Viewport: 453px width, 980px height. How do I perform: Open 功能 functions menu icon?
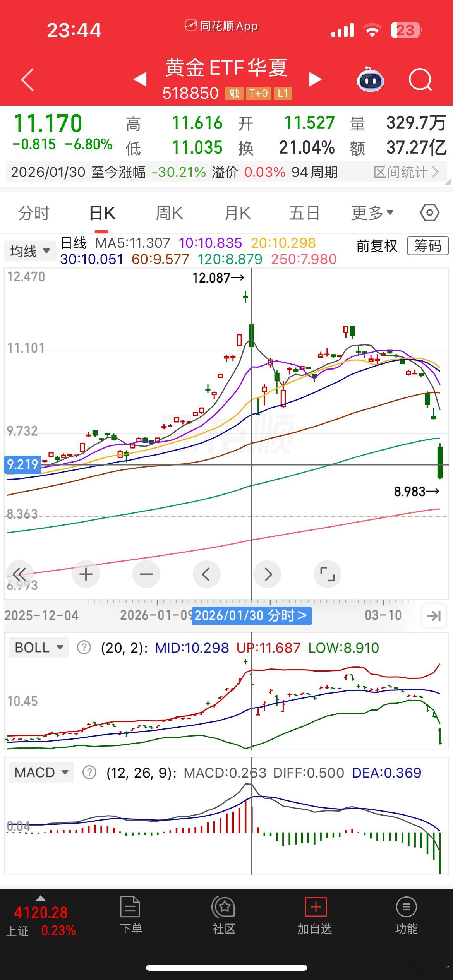(x=407, y=906)
